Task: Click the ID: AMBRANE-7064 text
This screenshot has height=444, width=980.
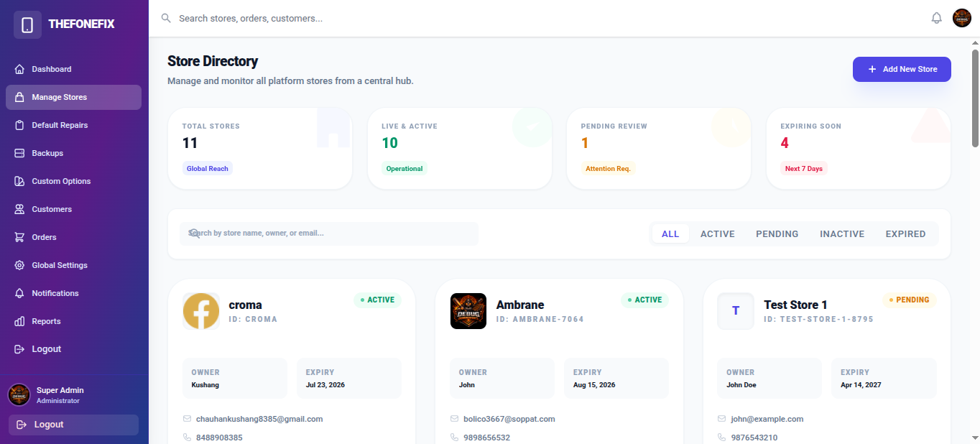Action: [540, 319]
